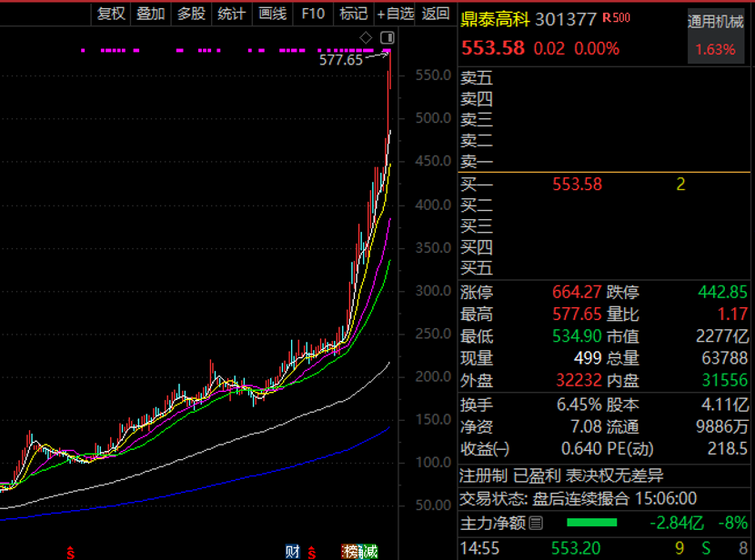Click the diamond marker icon above the chart
The image size is (755, 560).
[366, 37]
